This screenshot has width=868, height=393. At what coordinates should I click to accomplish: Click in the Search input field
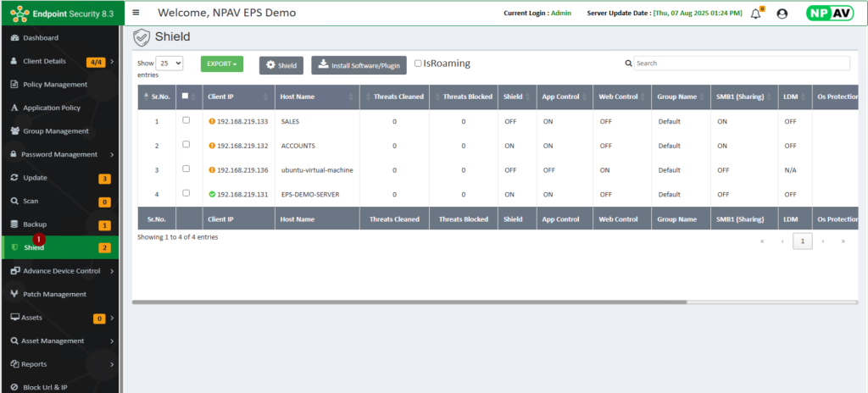coord(742,64)
